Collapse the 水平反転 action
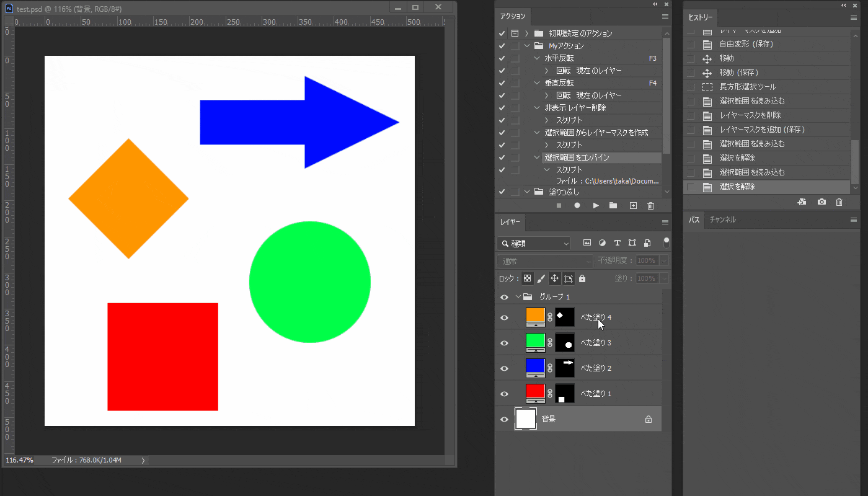This screenshot has height=496, width=868. click(x=537, y=58)
